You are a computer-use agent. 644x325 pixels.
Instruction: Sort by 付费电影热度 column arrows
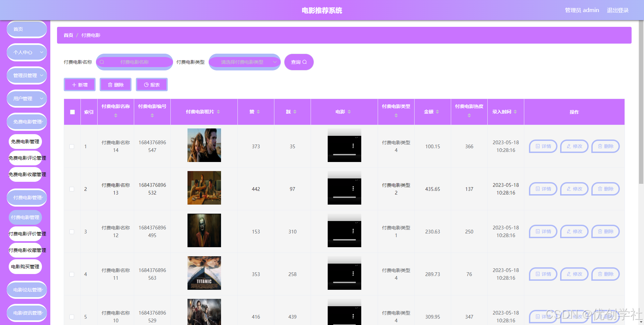click(x=469, y=115)
